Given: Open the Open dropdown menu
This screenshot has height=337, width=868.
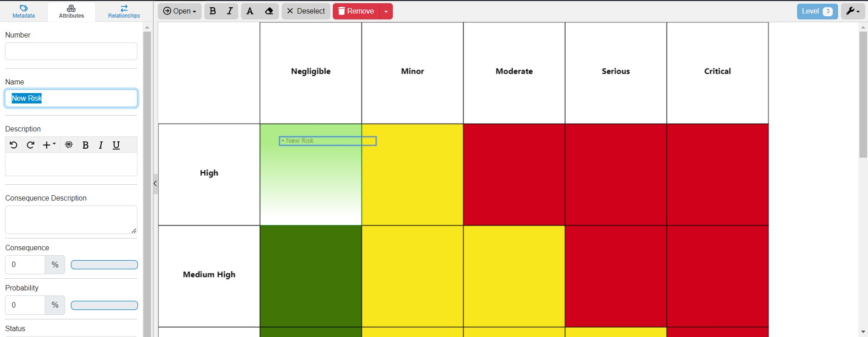Looking at the screenshot, I should pyautogui.click(x=179, y=11).
